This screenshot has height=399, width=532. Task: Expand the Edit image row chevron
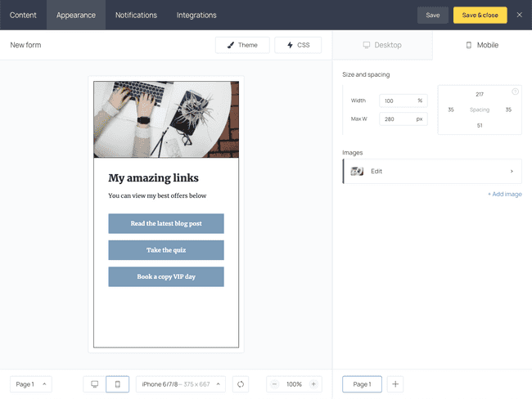coord(512,171)
